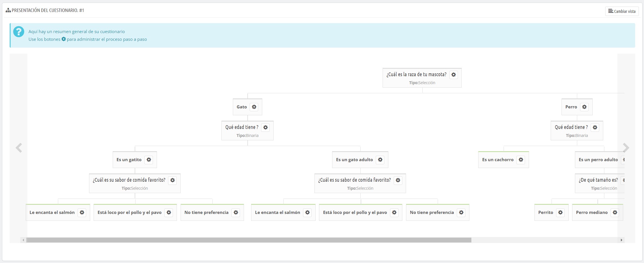Click the Gato answer label

(242, 107)
